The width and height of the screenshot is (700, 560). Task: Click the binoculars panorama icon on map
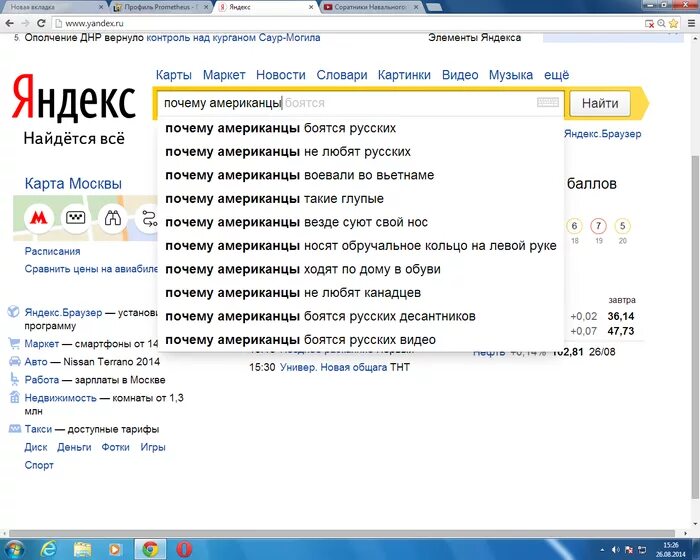[112, 218]
